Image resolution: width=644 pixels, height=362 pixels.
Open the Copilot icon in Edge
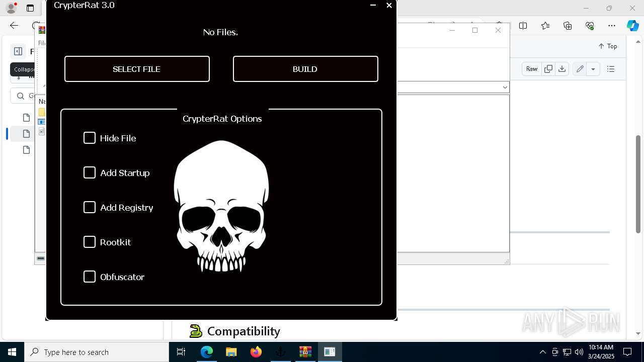point(632,26)
